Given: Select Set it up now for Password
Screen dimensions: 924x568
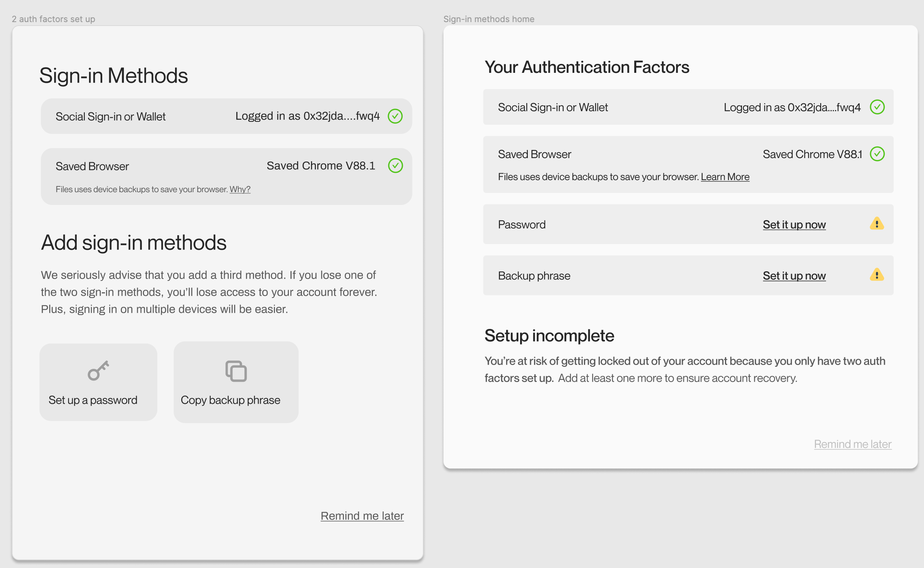Looking at the screenshot, I should [794, 224].
